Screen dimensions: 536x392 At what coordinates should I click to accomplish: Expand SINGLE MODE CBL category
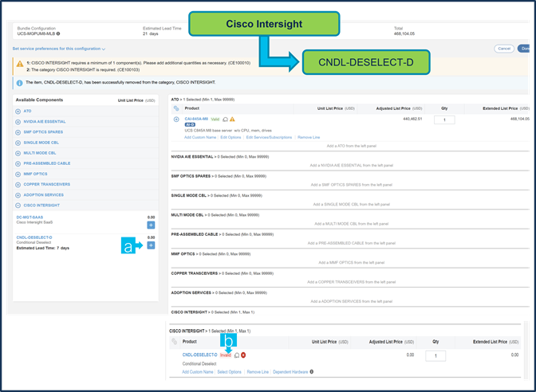pyautogui.click(x=18, y=143)
